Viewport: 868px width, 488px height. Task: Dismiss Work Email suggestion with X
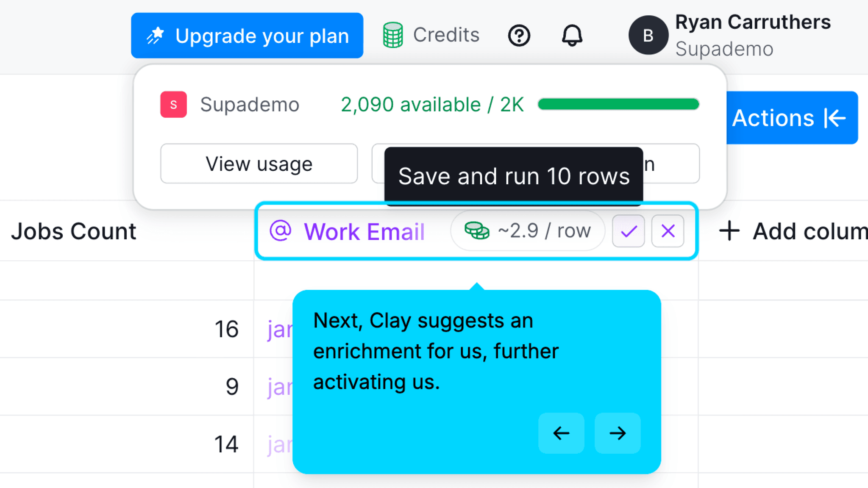pos(668,231)
